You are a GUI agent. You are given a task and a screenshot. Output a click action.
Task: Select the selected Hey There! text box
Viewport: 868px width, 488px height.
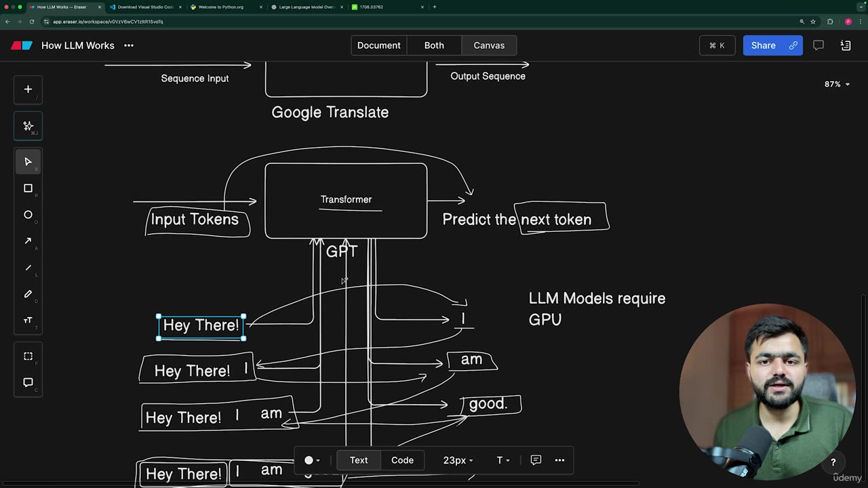[201, 325]
